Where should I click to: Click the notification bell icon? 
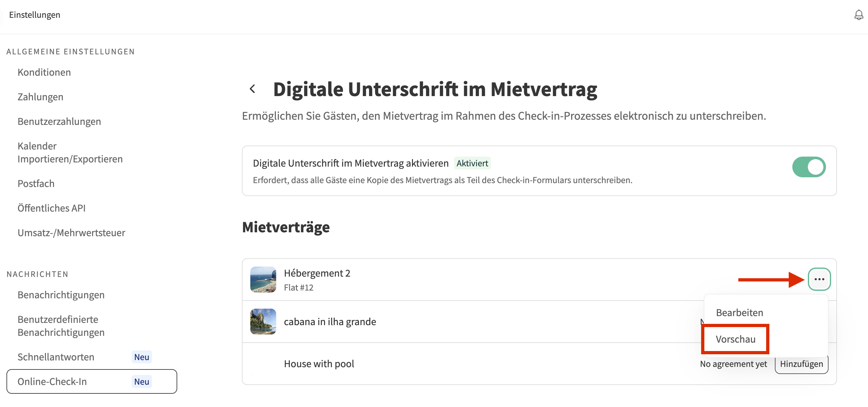pyautogui.click(x=858, y=15)
